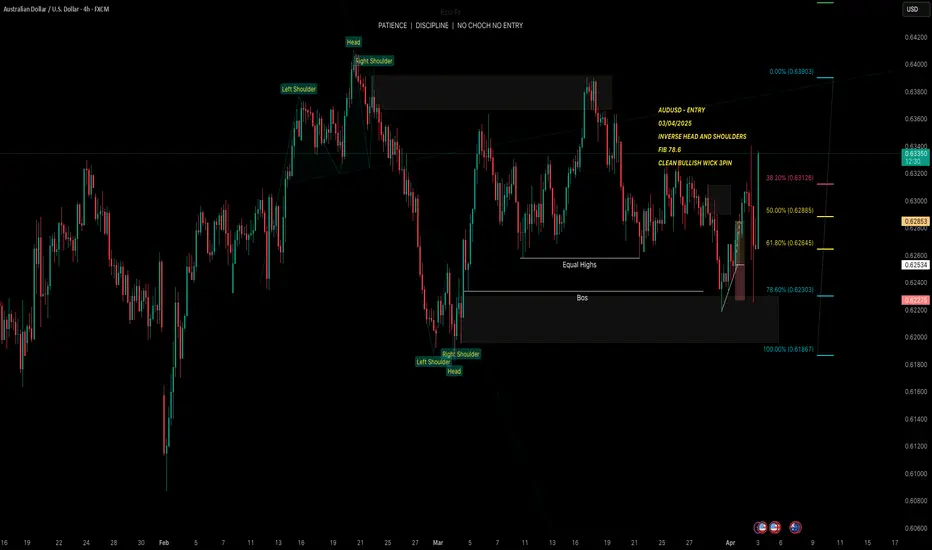This screenshot has height=550, width=932.
Task: Open the Australian flag economic event icon
Action: click(x=795, y=527)
